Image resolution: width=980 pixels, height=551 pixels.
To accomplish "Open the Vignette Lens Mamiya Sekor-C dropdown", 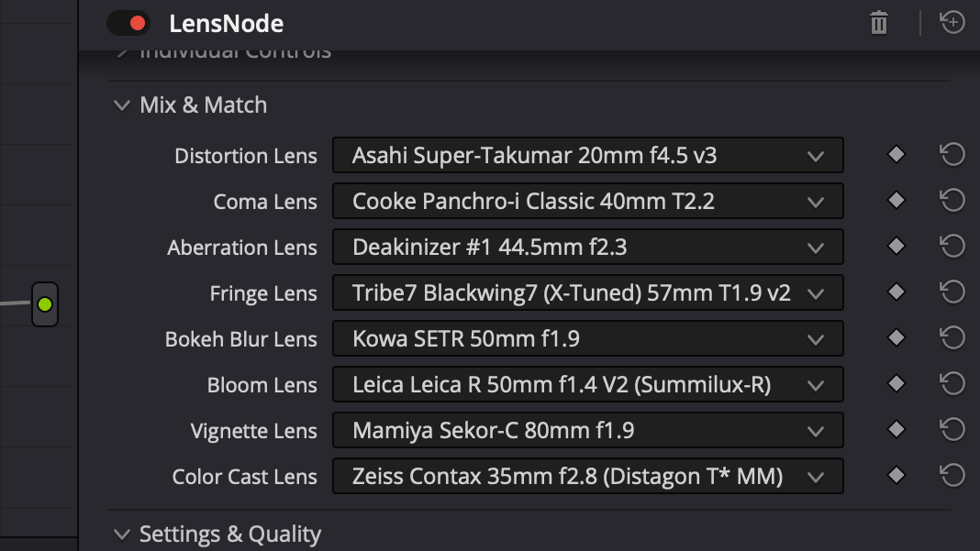I will [x=588, y=430].
